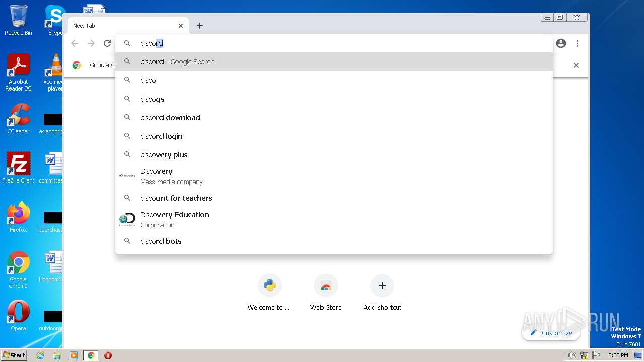The image size is (644, 362).
Task: Open the Discovery Mass media company suggestion
Action: (x=334, y=176)
